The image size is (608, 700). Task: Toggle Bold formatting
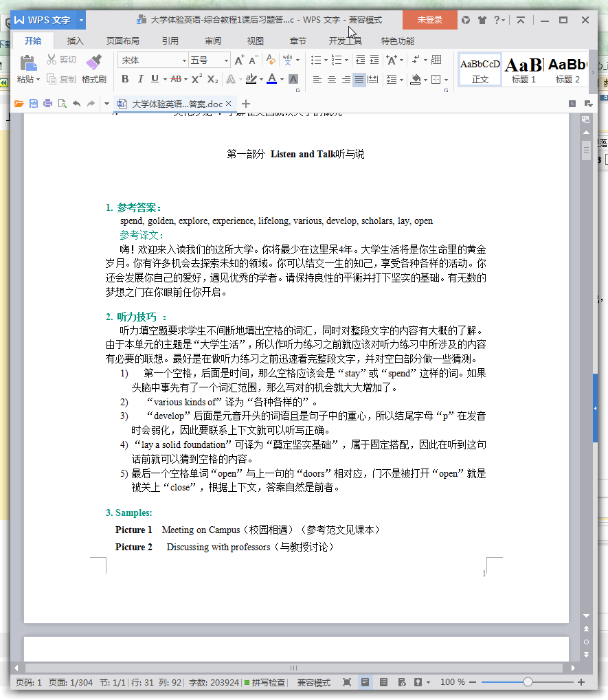126,80
